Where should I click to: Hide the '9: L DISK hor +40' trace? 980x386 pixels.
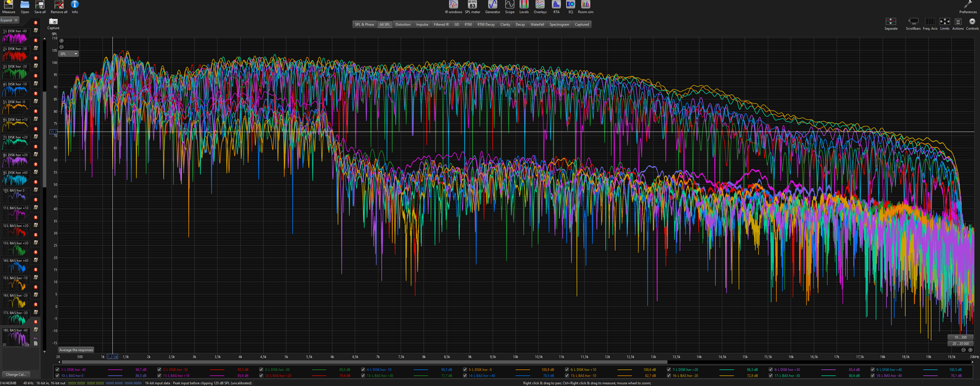click(x=872, y=370)
